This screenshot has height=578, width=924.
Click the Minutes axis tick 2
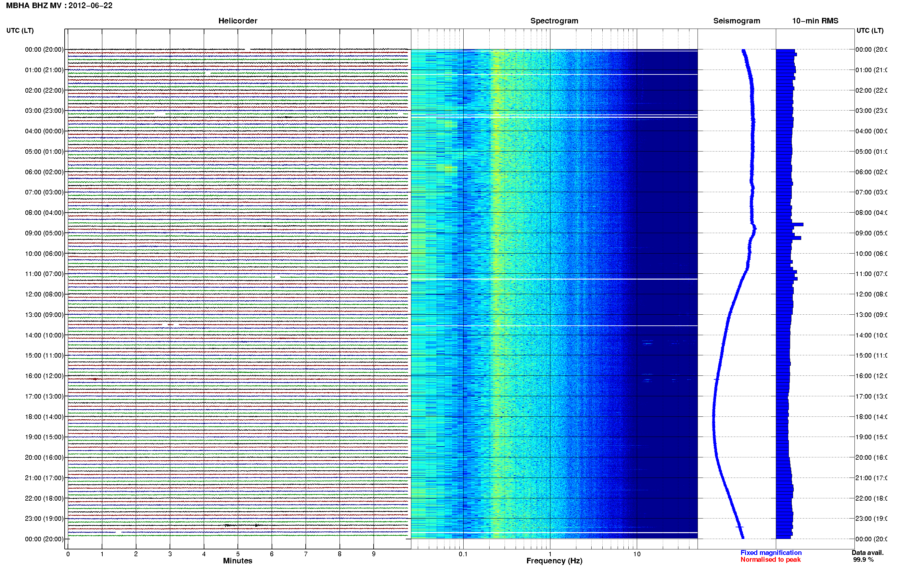point(136,554)
